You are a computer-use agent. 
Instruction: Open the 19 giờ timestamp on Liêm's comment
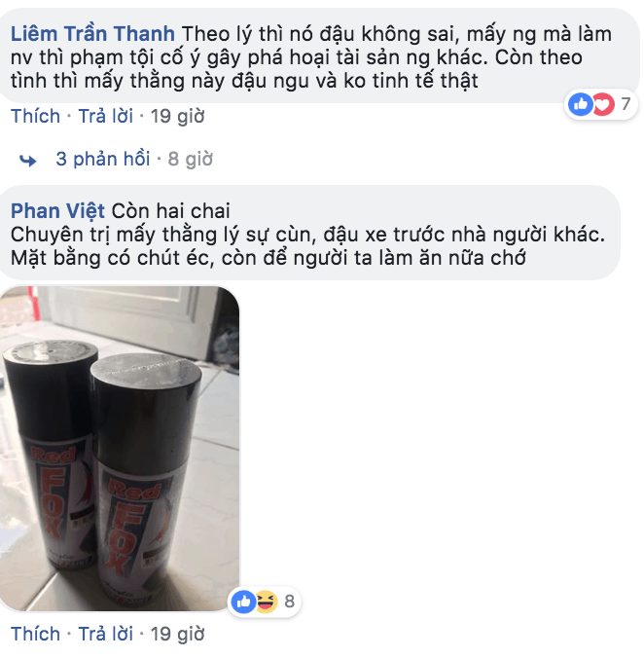[177, 116]
